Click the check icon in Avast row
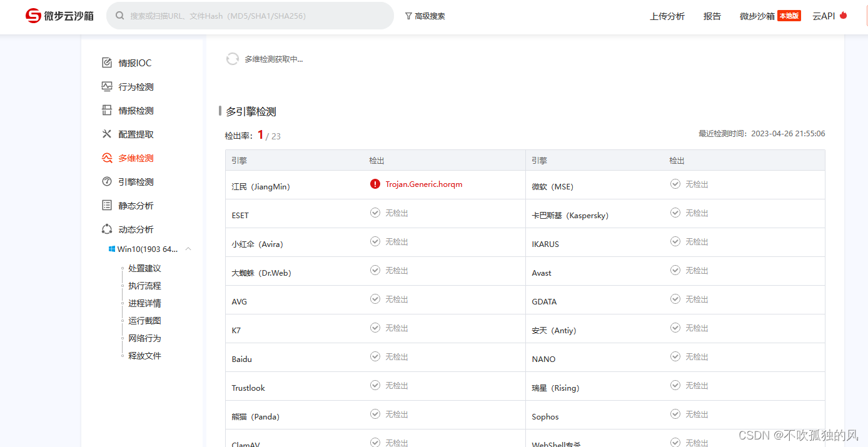Image resolution: width=868 pixels, height=447 pixels. [x=675, y=270]
